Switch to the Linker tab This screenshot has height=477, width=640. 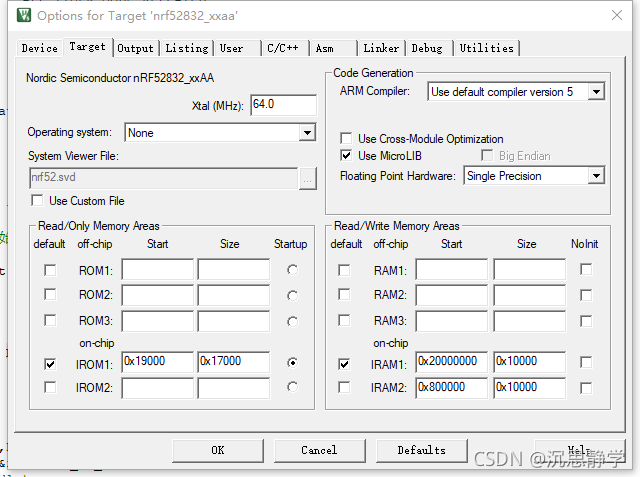tap(381, 48)
